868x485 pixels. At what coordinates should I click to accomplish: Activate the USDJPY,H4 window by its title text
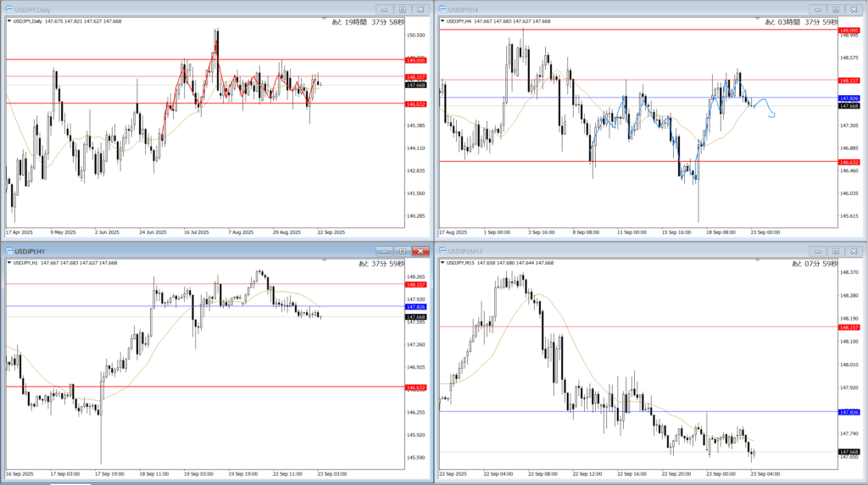click(465, 8)
